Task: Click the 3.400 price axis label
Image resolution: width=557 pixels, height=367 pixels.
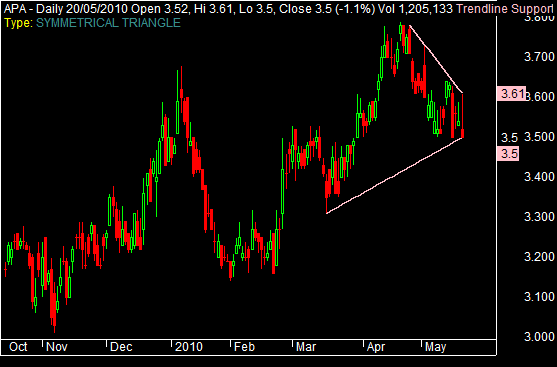Action: [539, 176]
